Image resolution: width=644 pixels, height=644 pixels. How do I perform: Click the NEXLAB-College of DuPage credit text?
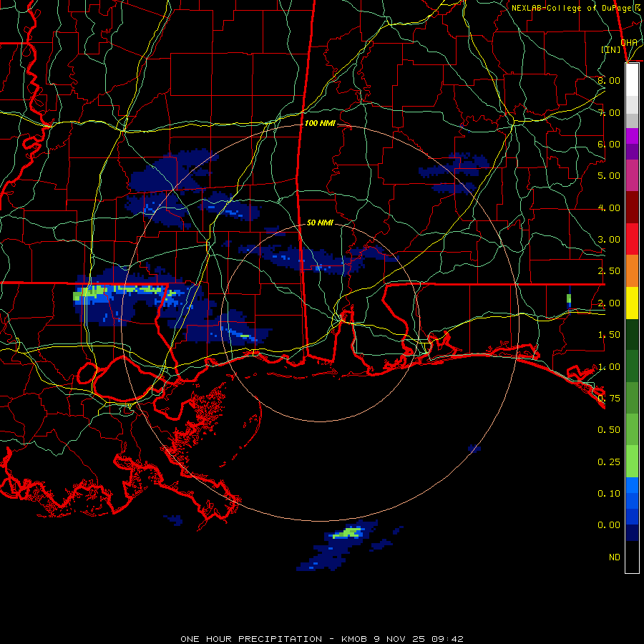click(576, 8)
